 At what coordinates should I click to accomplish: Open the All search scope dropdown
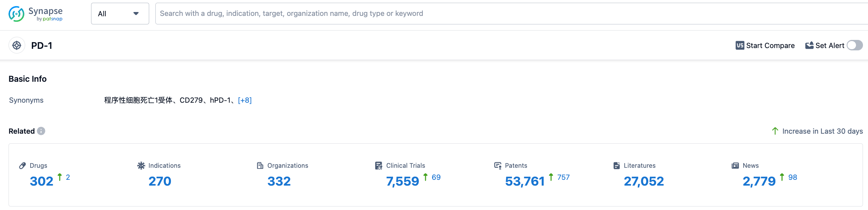pos(120,14)
